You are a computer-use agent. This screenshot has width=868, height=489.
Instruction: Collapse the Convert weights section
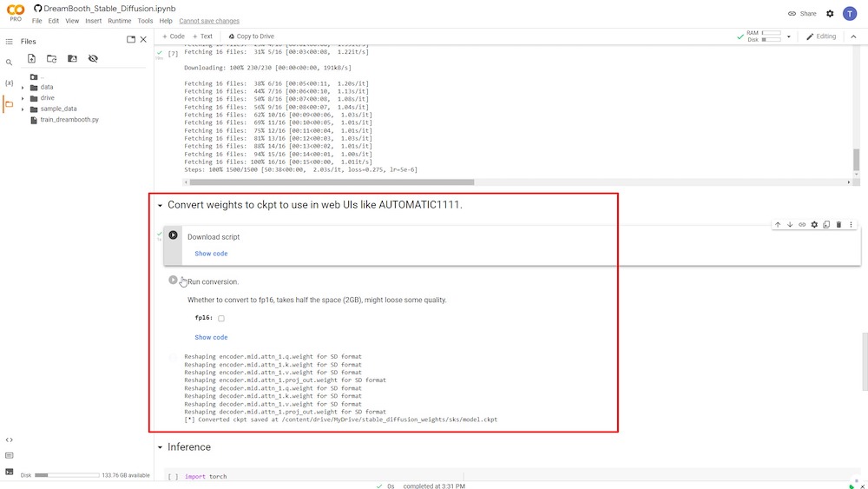point(160,206)
